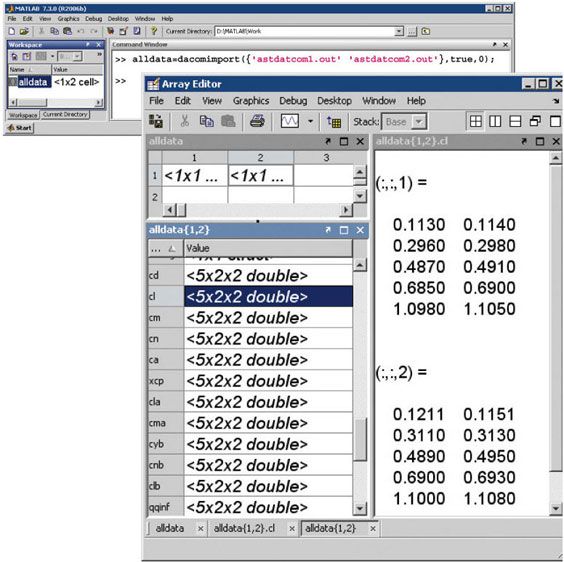Click Cut icon in MATLAB main toolbar
The image size is (564, 562).
point(42,31)
